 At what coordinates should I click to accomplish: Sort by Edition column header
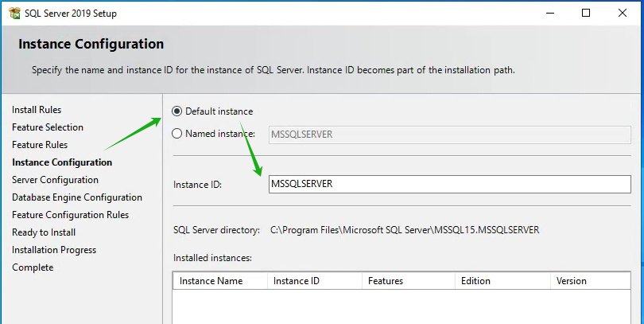tap(502, 281)
